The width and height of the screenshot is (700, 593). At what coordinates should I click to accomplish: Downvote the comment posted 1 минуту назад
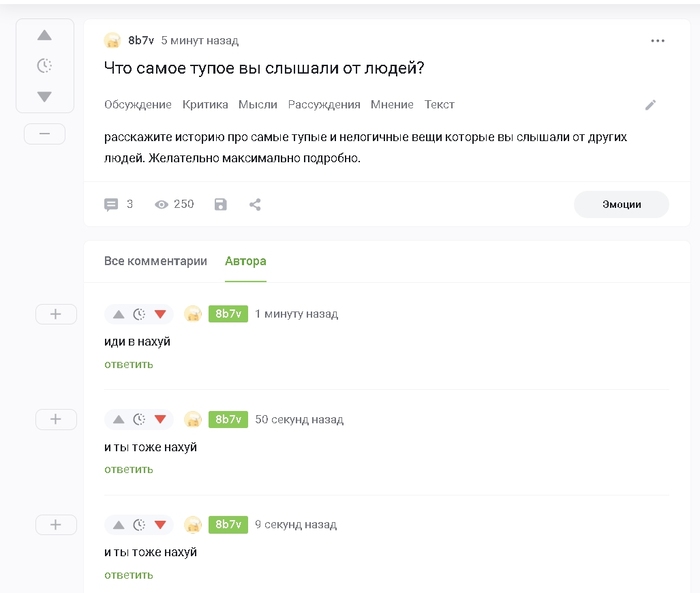[160, 314]
